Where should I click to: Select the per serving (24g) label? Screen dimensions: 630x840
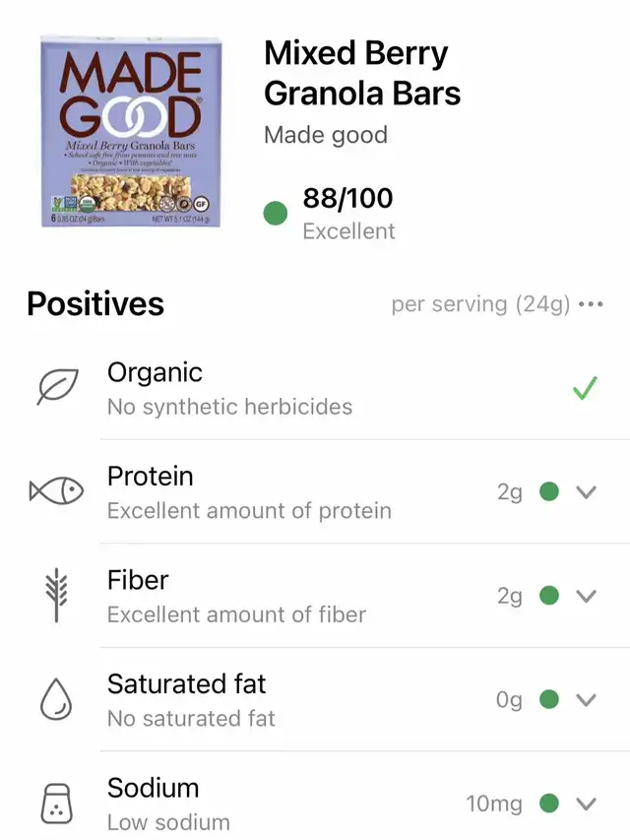[x=480, y=304]
